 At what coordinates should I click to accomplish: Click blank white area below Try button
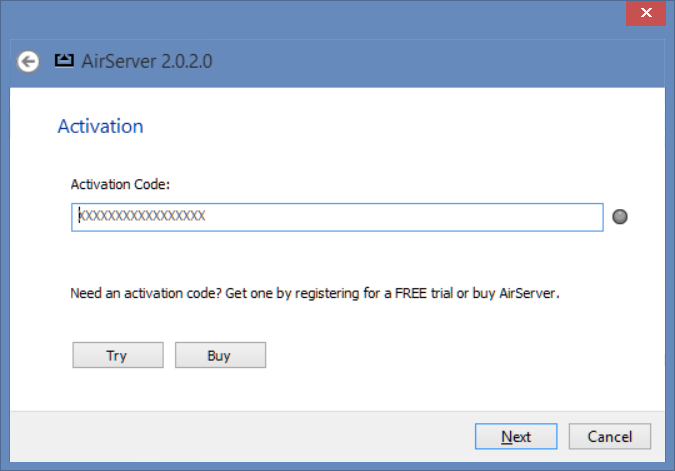118,390
